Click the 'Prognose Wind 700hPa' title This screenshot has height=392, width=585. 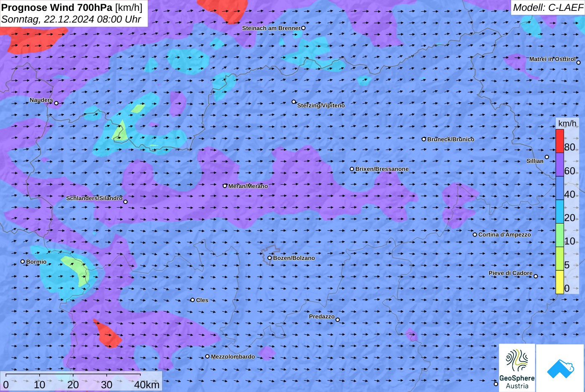pyautogui.click(x=57, y=7)
